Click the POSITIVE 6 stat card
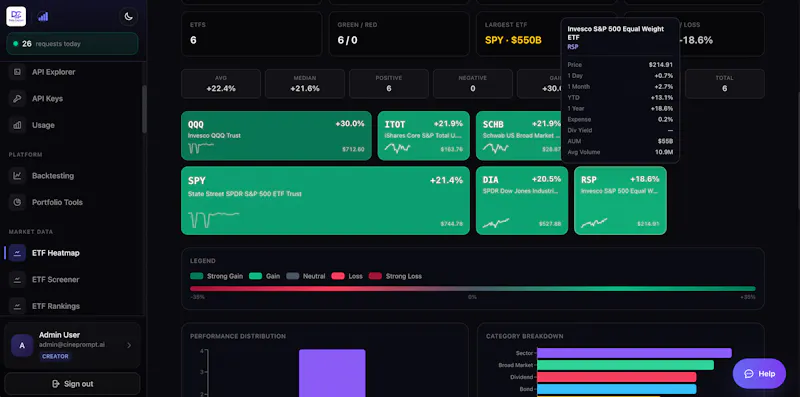The width and height of the screenshot is (800, 397). (x=389, y=84)
